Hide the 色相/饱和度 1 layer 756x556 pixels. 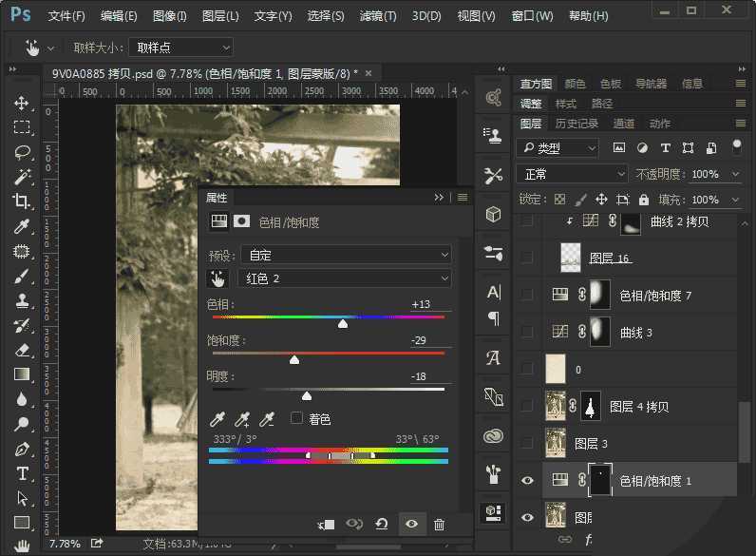pyautogui.click(x=527, y=481)
